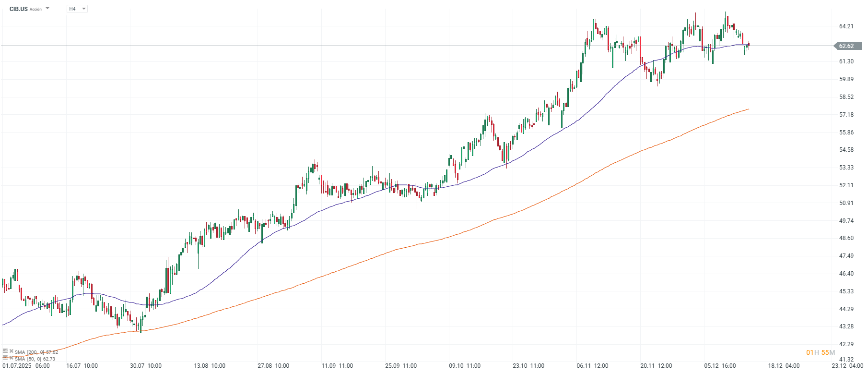Image resolution: width=868 pixels, height=374 pixels.
Task: Remove the SMA 50 indicator
Action: [x=11, y=358]
